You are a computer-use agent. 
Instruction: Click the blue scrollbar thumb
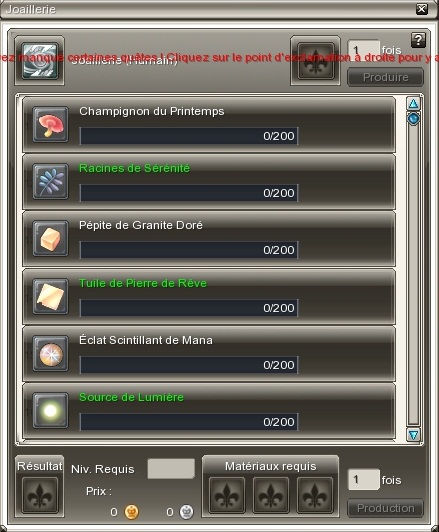[413, 118]
